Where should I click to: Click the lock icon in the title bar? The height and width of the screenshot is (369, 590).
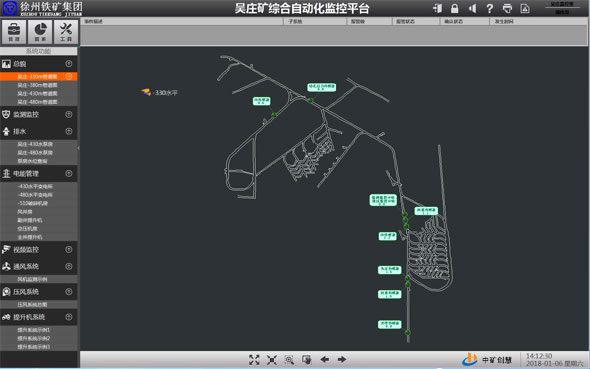pos(455,8)
